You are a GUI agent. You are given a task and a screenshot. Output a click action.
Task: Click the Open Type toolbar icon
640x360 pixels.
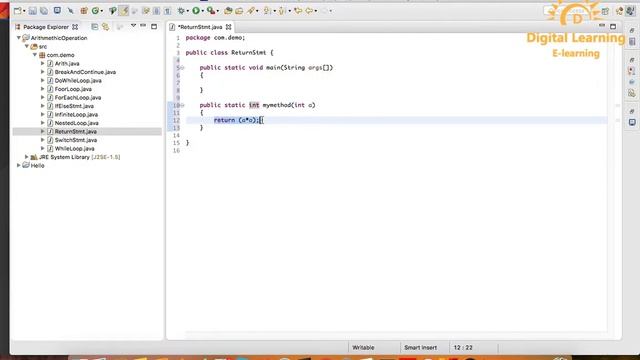[x=112, y=11]
